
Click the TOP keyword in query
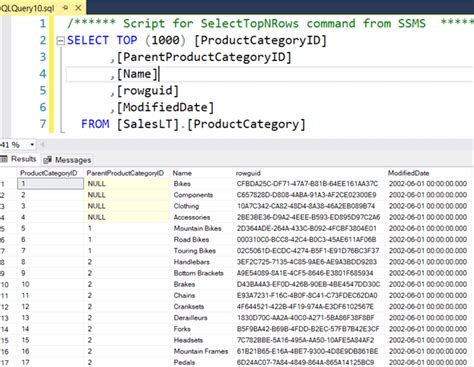click(x=127, y=40)
